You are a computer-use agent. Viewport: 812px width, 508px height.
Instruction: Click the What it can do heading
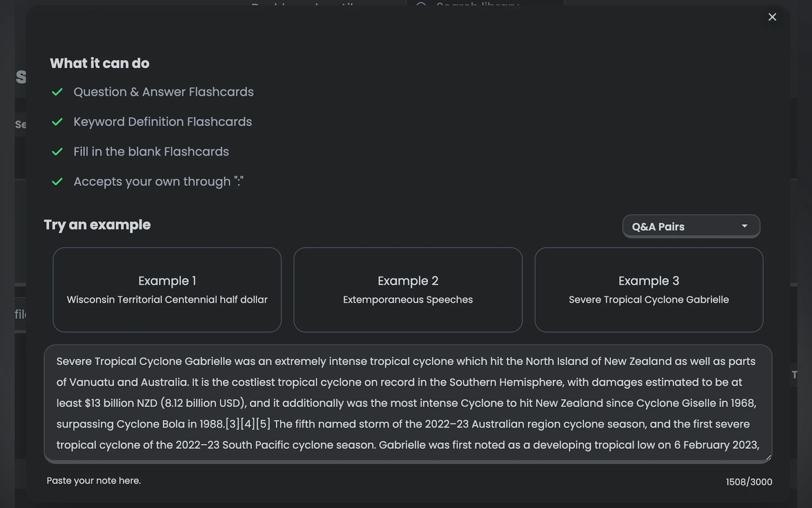[x=99, y=63]
